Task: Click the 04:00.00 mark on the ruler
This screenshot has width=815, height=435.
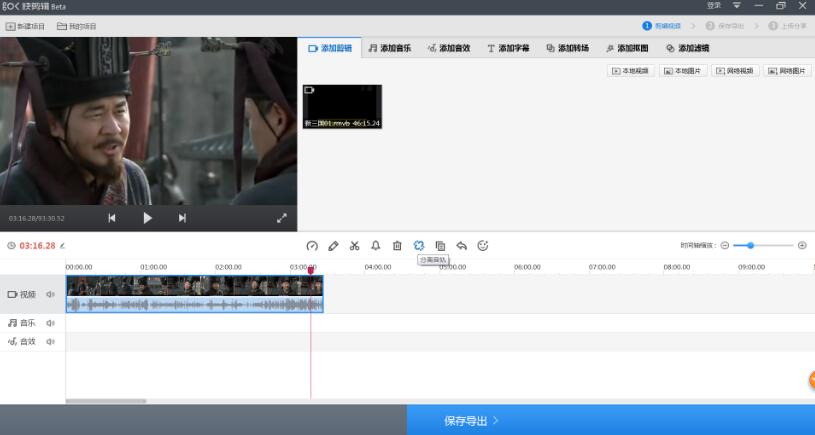Action: pyautogui.click(x=378, y=267)
